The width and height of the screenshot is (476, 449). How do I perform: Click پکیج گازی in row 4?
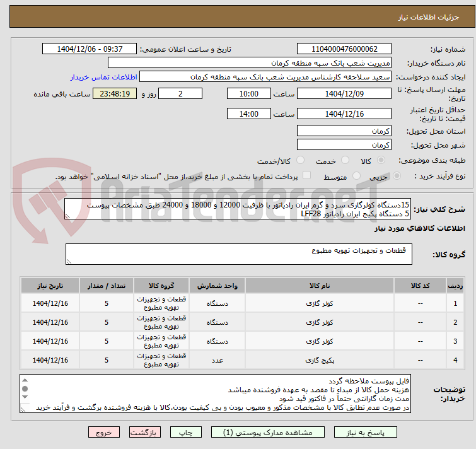[320, 360]
